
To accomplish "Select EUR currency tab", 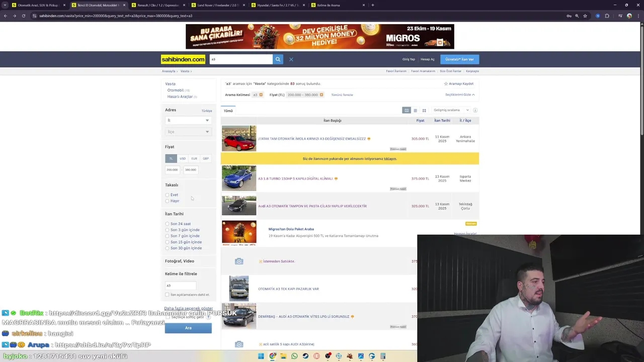I will point(194,158).
